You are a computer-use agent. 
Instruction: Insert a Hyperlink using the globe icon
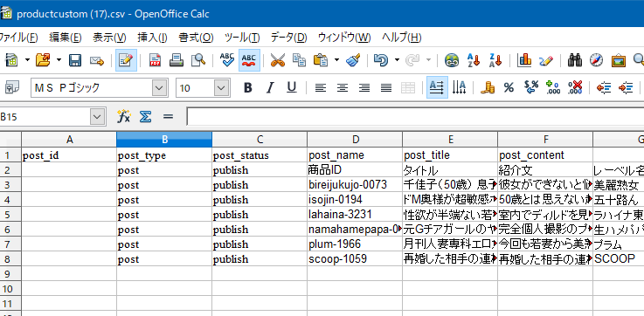(x=452, y=61)
